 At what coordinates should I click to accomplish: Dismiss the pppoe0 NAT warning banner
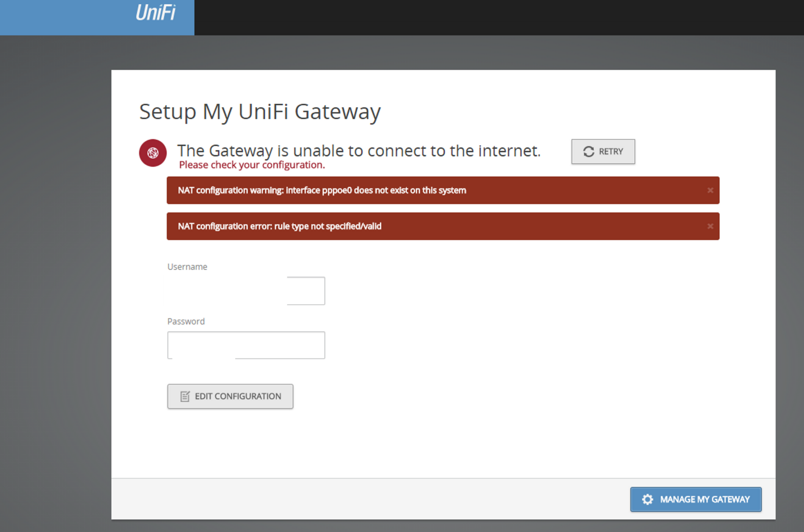click(x=710, y=190)
